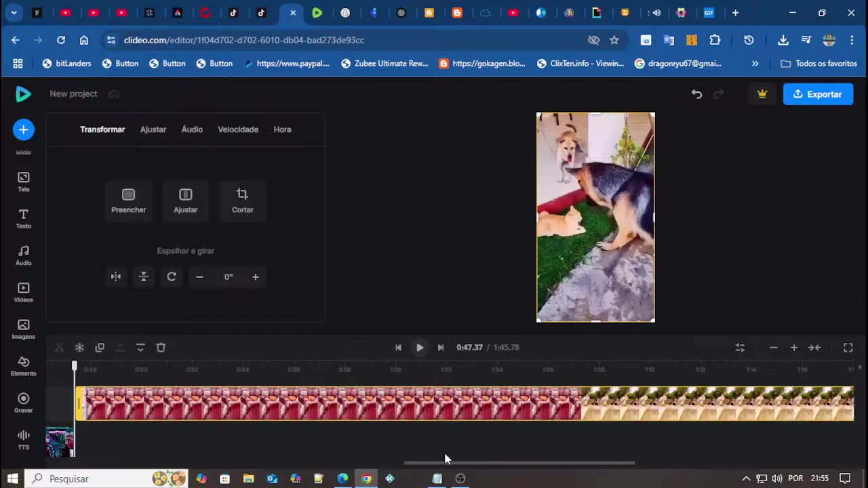Zoom in the timeline
This screenshot has height=488, width=868.
(794, 348)
